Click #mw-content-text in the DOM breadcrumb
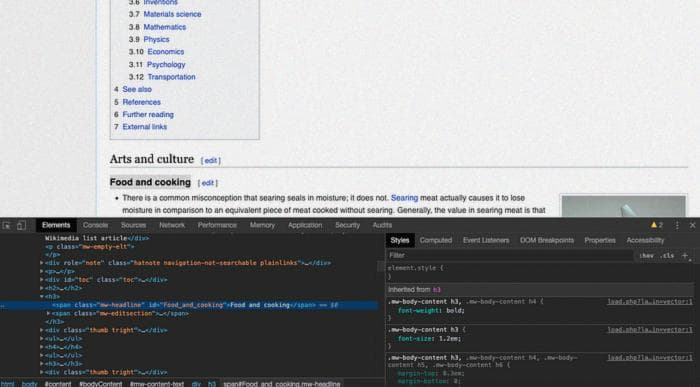The width and height of the screenshot is (700, 387). 157,383
